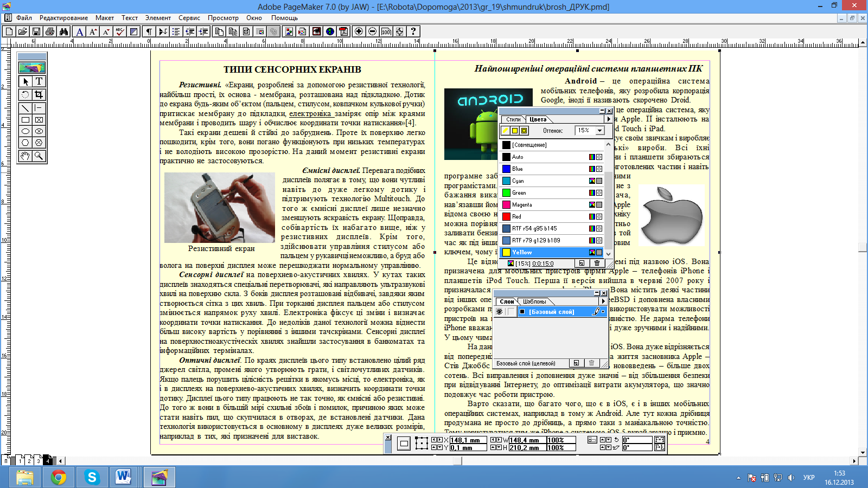The width and height of the screenshot is (868, 488).
Task: Go to page 4 icon
Action: coord(48,460)
